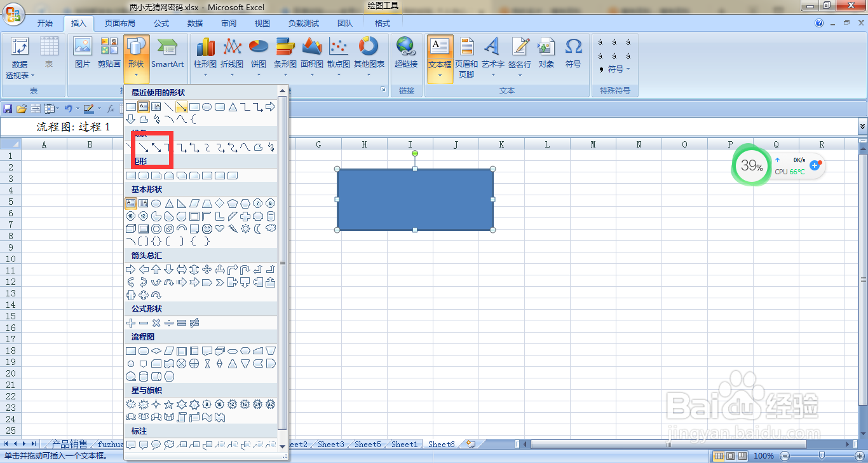Select the four-way arrow in 箭头总汇
Image resolution: width=868 pixels, height=463 pixels.
click(x=207, y=270)
